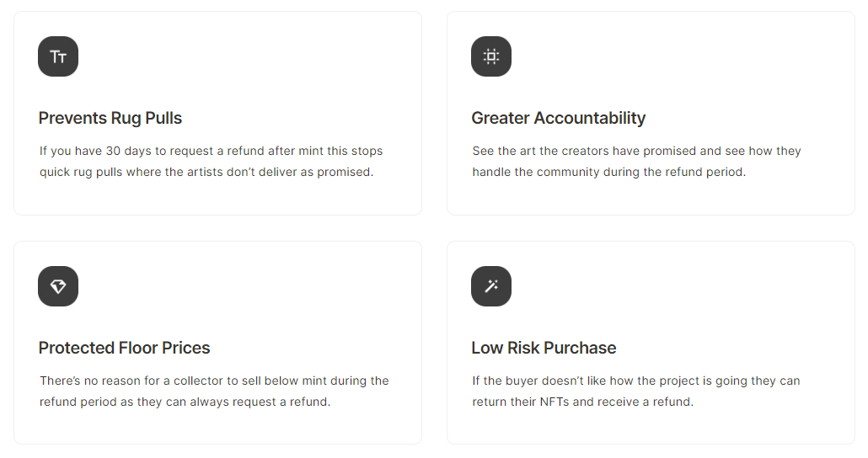Open the Low Risk Purchase card
Image resolution: width=868 pixels, height=458 pixels.
click(651, 343)
